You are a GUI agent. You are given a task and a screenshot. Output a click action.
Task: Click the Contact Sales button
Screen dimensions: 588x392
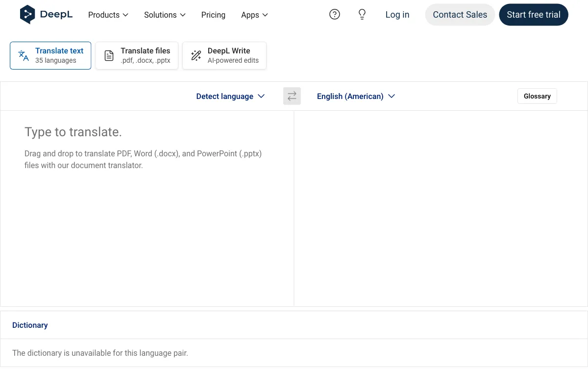pyautogui.click(x=460, y=15)
